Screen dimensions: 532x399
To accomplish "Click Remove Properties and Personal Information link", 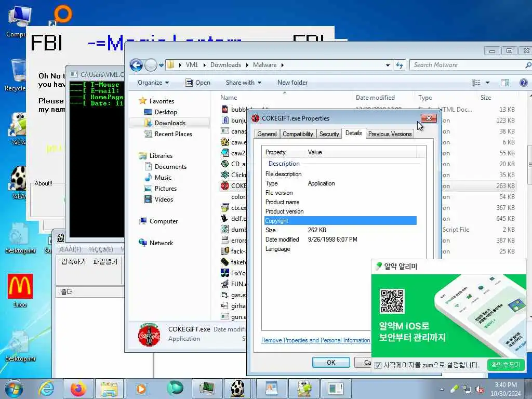I will [315, 340].
